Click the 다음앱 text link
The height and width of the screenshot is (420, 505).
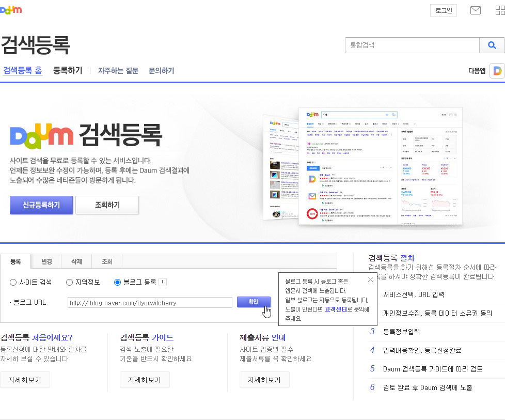click(x=477, y=71)
